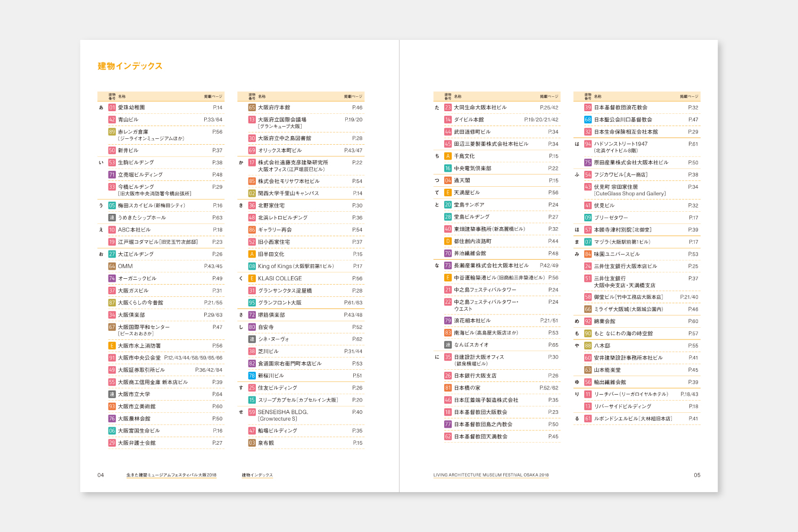Click the 大阪市立大学 entry name
Screen dimensions: 798x532
point(134,394)
